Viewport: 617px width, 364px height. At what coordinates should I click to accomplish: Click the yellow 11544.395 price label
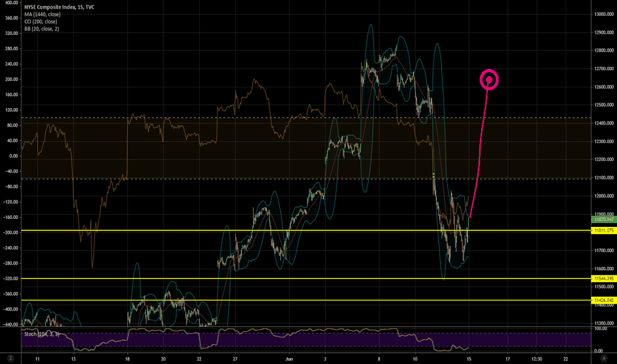[x=604, y=279]
